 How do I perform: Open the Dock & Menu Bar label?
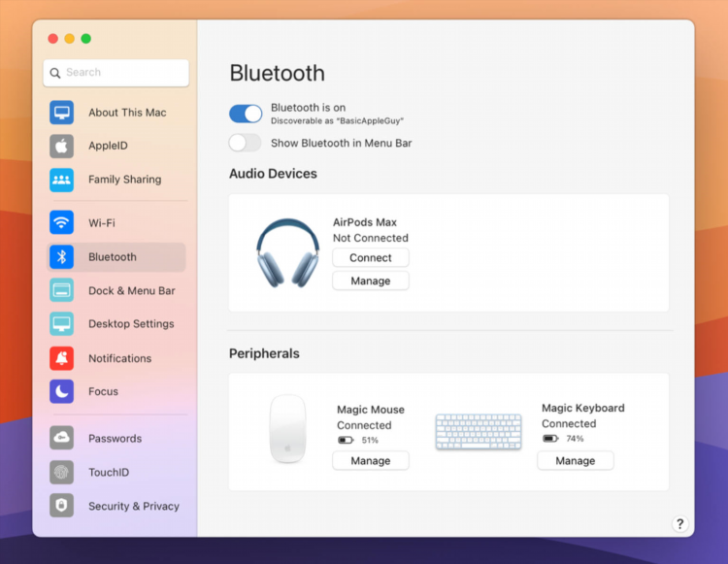[132, 290]
